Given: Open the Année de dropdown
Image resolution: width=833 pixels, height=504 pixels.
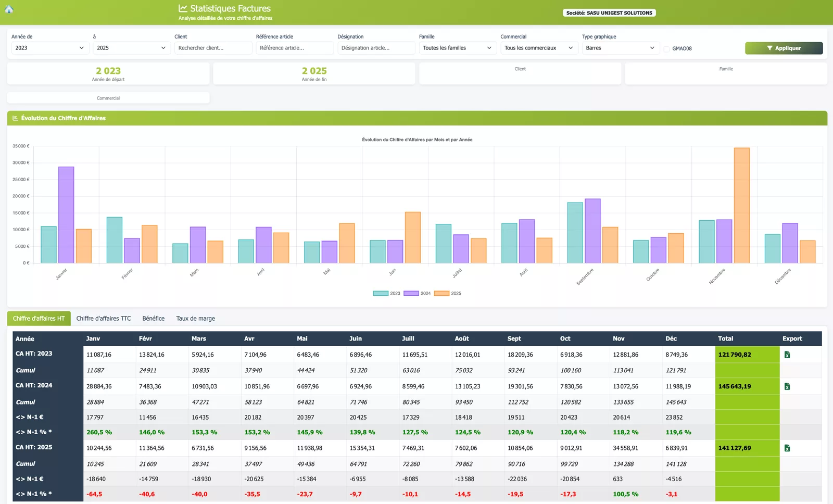Looking at the screenshot, I should [48, 48].
